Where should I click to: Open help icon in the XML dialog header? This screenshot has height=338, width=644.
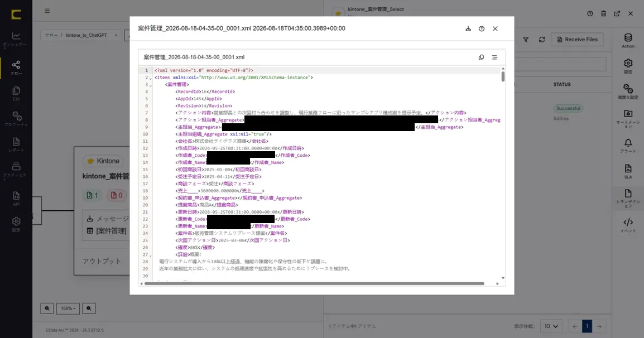point(482,29)
